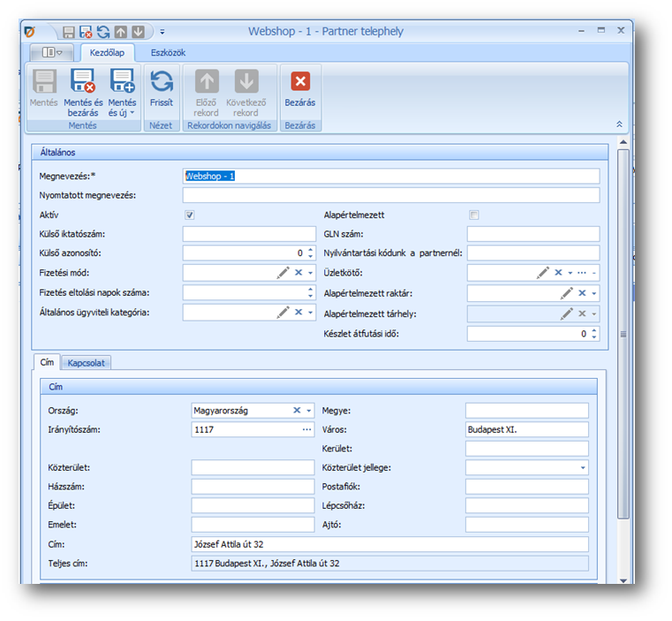Expand the Közterület jellege dropdown
Screen dimensions: 672x621
[583, 468]
